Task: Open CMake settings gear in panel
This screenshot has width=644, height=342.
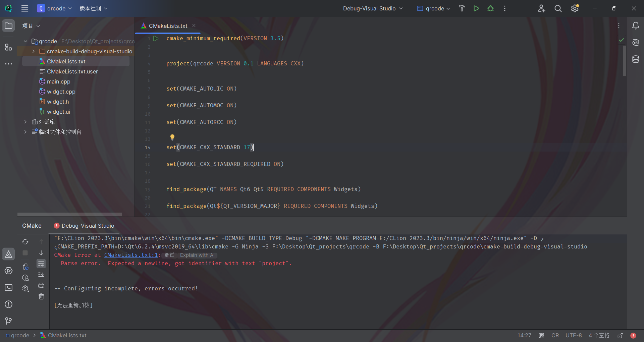Action: click(25, 288)
